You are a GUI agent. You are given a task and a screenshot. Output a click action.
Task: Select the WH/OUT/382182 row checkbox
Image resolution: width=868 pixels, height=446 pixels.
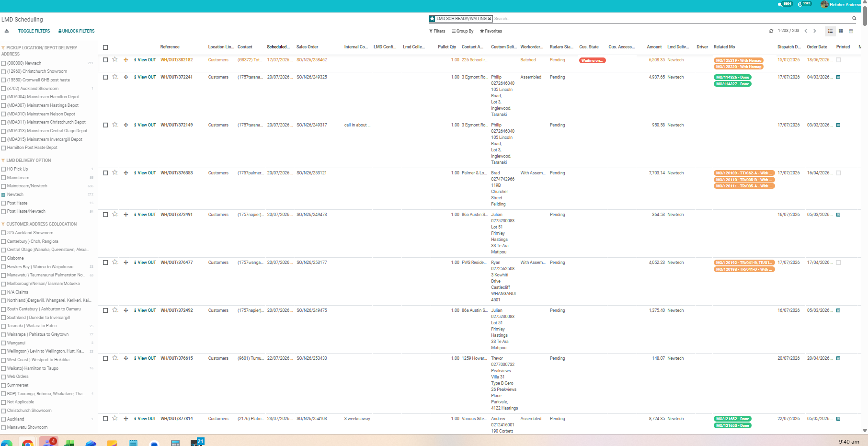105,60
